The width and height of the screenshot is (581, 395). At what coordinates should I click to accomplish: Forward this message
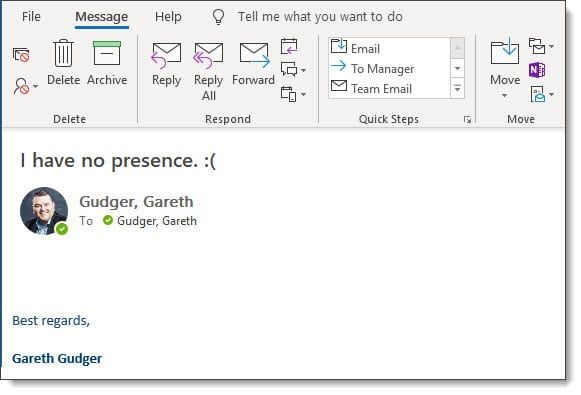pyautogui.click(x=254, y=64)
